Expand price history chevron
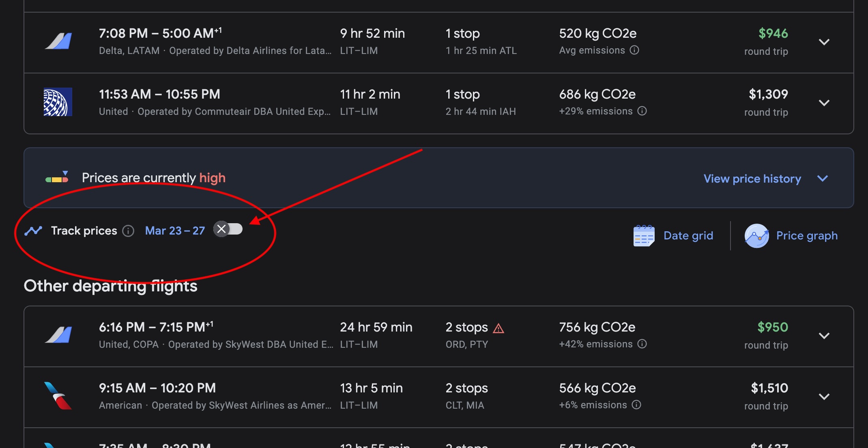868x448 pixels. pos(822,179)
